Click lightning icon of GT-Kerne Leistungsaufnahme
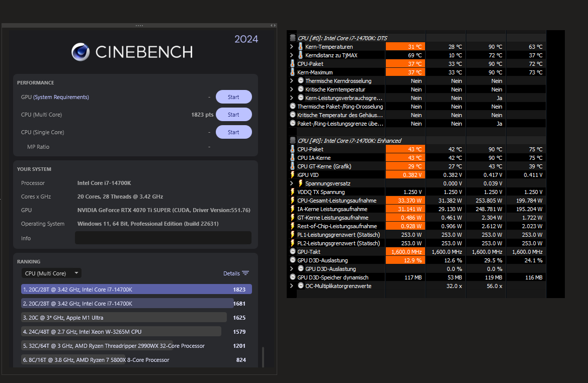588x383 pixels. point(293,217)
